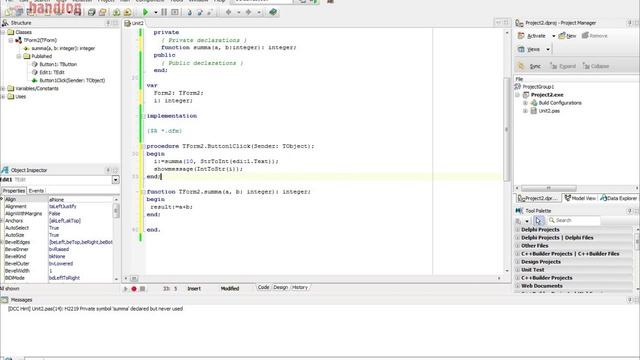Pause the running program
Viewport: 640px width, 360px height.
[164, 12]
